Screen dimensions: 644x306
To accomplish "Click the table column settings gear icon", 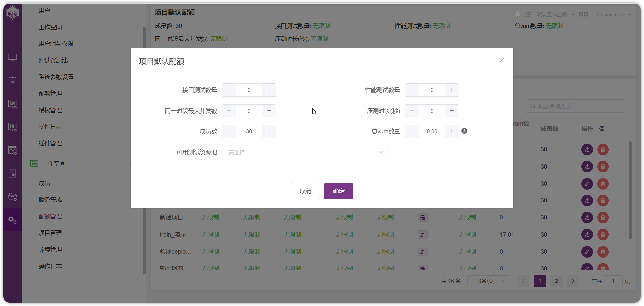I will 602,128.
